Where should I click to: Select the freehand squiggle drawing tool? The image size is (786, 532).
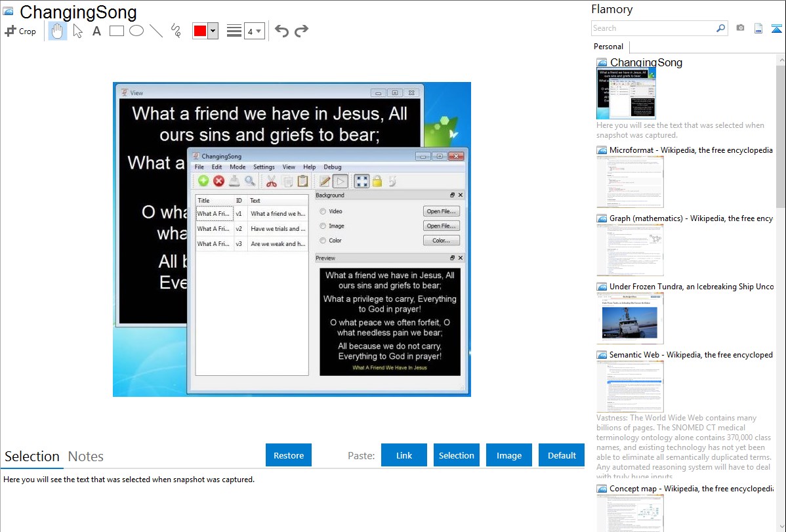(175, 31)
